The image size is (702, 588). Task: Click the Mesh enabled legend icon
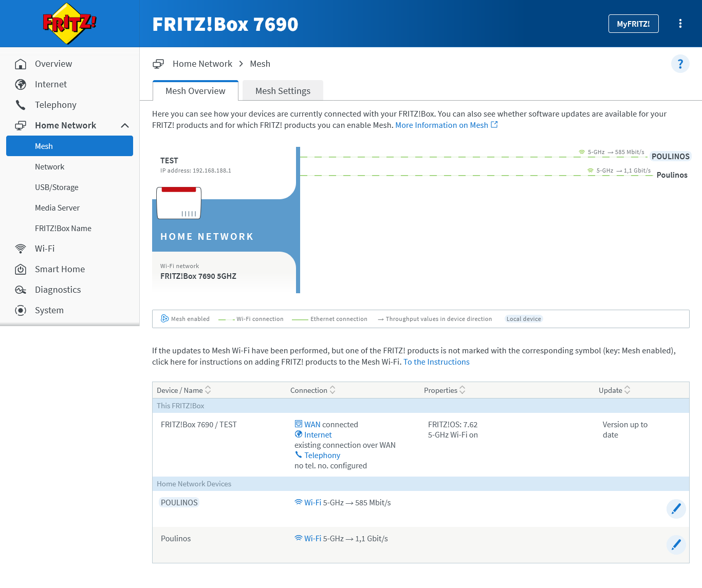(164, 318)
